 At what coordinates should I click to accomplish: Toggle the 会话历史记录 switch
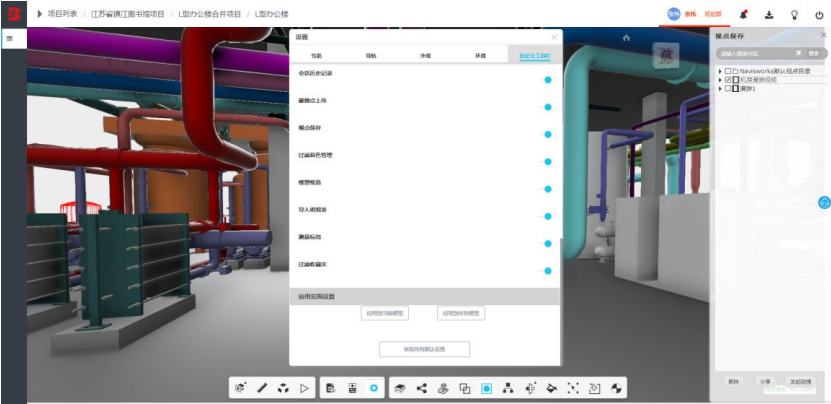click(546, 80)
